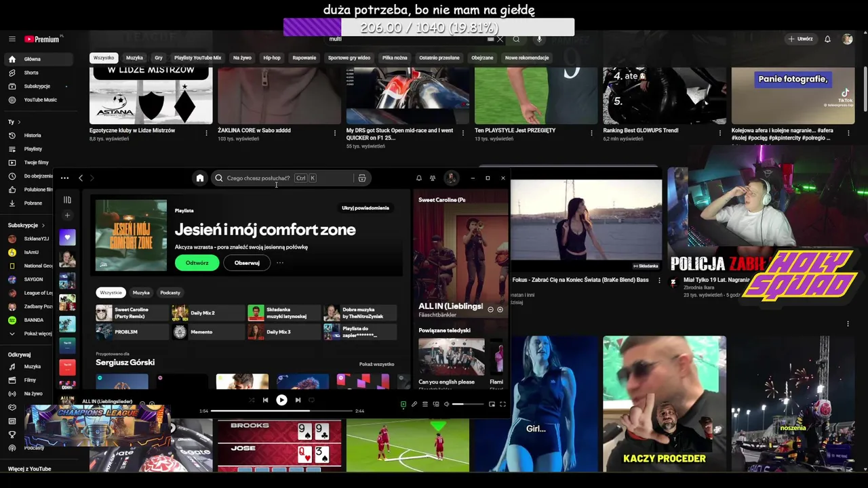Toggle repeat in Spotify player
Image resolution: width=868 pixels, height=488 pixels.
click(x=312, y=400)
